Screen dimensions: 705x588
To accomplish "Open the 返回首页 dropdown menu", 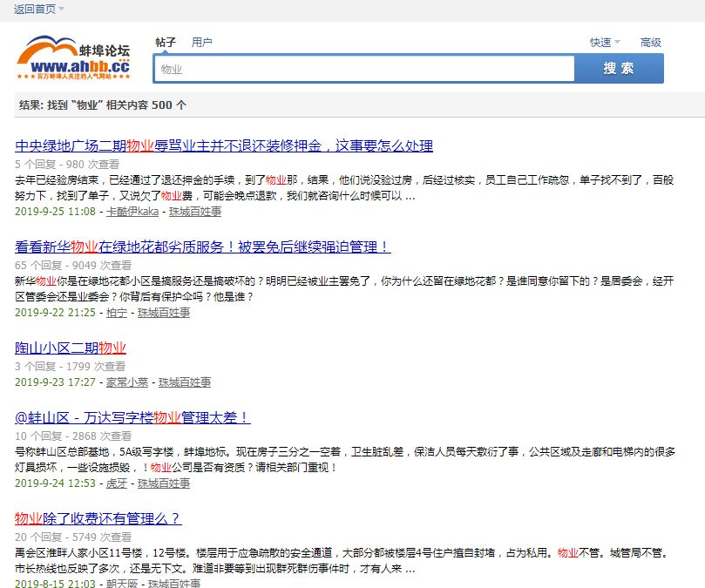I will (x=38, y=9).
